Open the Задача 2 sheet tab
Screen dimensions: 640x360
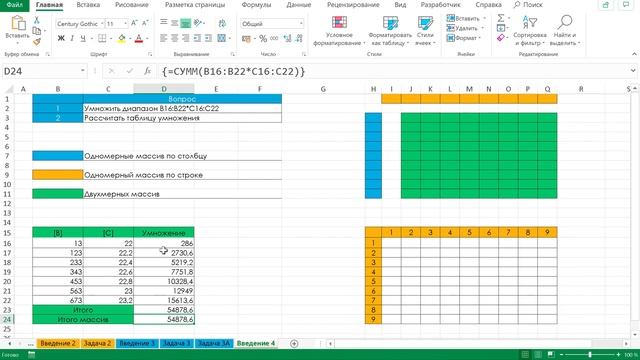click(98, 344)
